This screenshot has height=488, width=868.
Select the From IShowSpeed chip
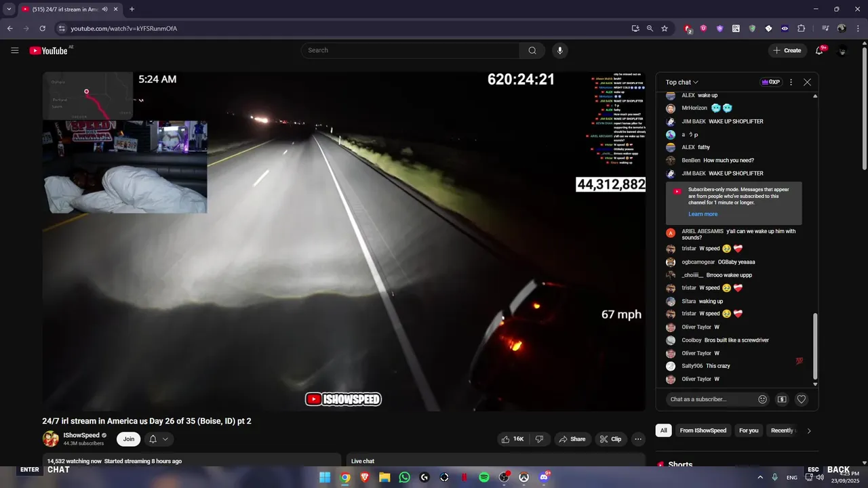pos(703,430)
